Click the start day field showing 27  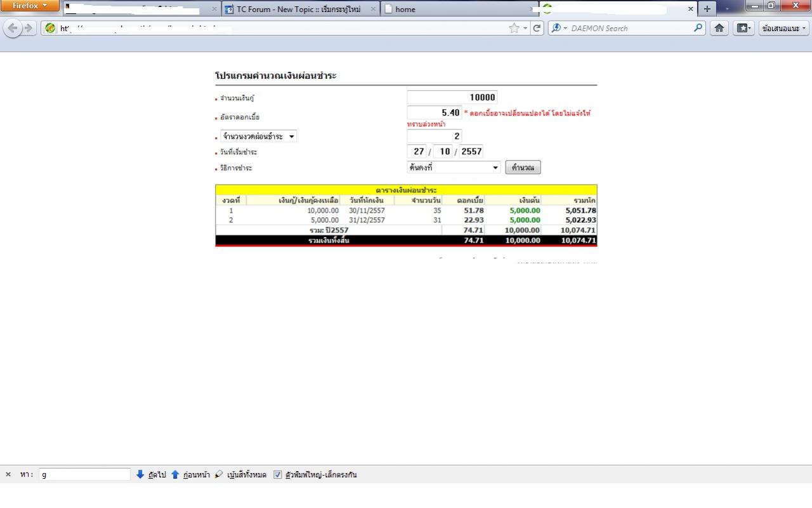(418, 151)
